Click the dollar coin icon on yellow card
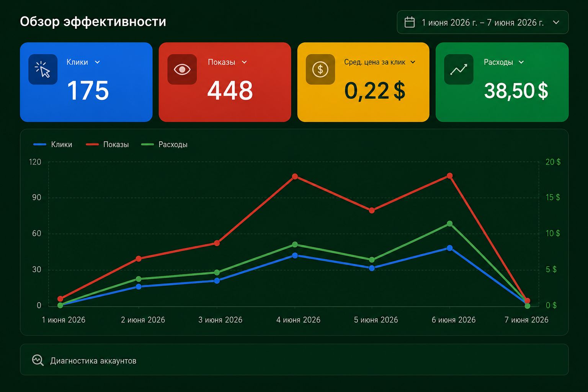Screen dimensions: 588x392 (x=320, y=69)
